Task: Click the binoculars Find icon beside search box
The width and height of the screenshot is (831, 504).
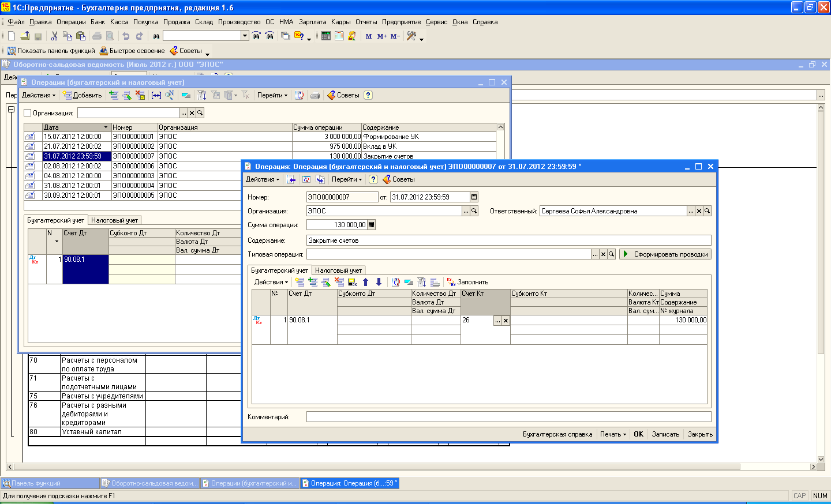Action: point(156,36)
